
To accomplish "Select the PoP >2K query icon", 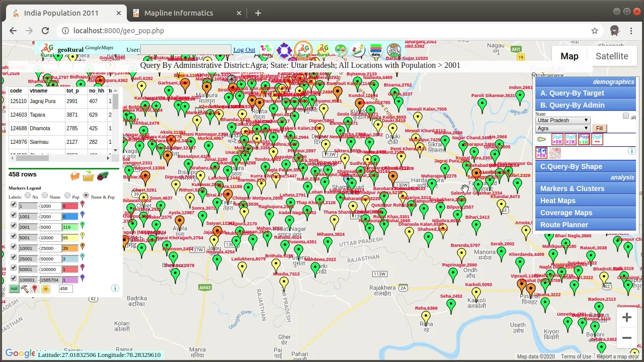I will (570, 139).
